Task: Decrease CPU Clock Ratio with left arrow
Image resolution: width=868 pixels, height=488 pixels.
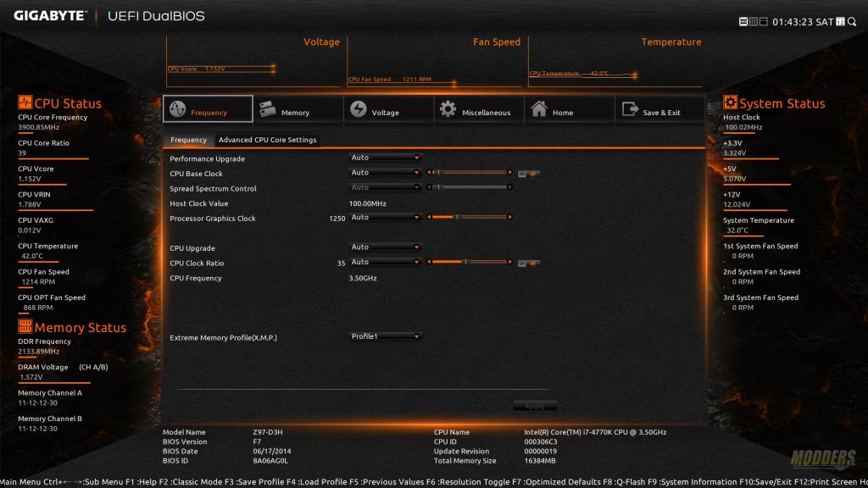Action: [429, 262]
